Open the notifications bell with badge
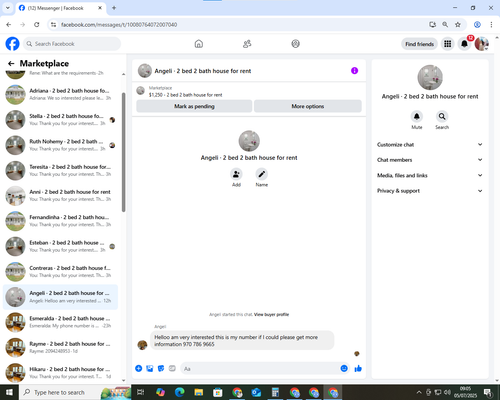Screen dimensions: 500x400 point(464,44)
